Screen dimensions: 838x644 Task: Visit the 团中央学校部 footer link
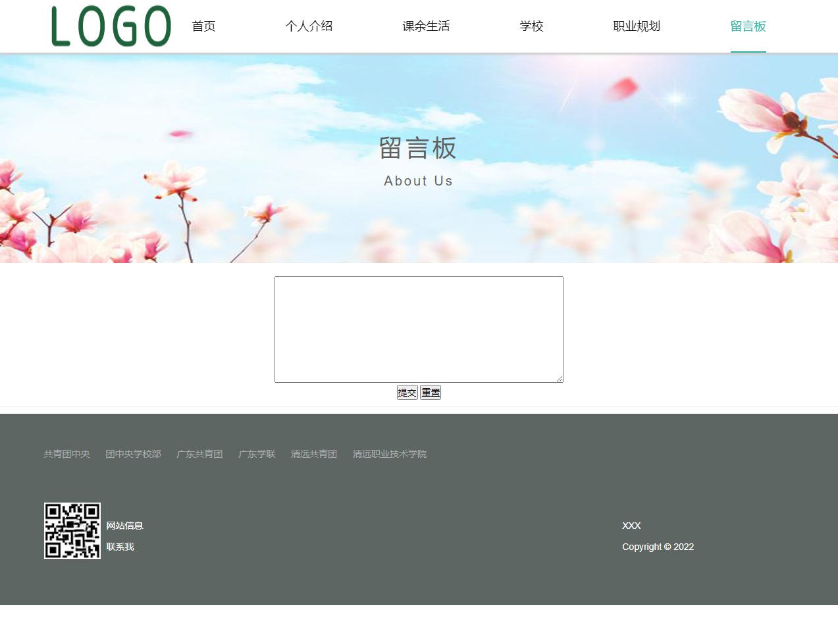(x=133, y=454)
